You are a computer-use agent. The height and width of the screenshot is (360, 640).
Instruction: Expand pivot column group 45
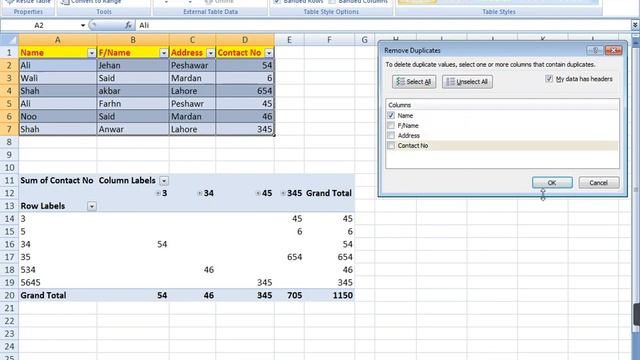tap(258, 193)
